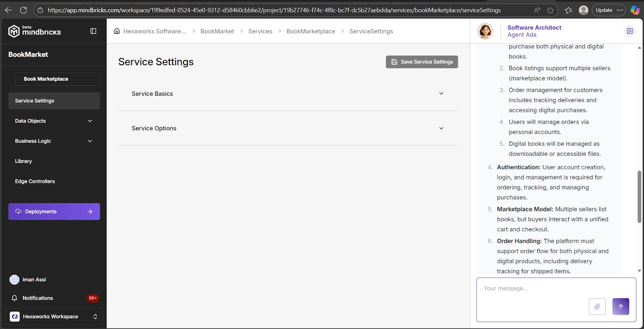Select Edge Controllers in sidebar
Screen dimensions: 644x329
(x=35, y=181)
